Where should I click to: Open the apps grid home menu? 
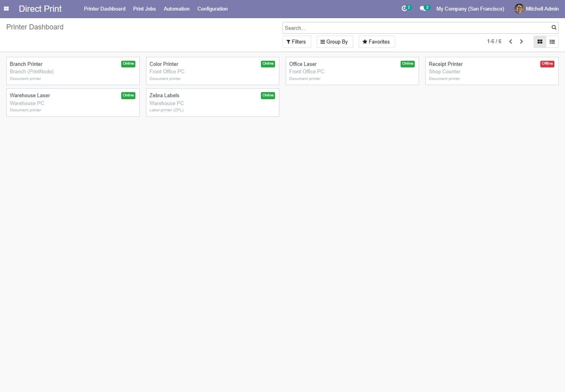click(x=6, y=8)
